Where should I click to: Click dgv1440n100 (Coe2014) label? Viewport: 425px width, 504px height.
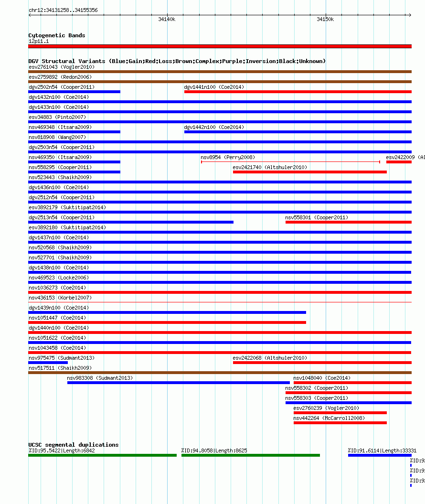coord(59,328)
